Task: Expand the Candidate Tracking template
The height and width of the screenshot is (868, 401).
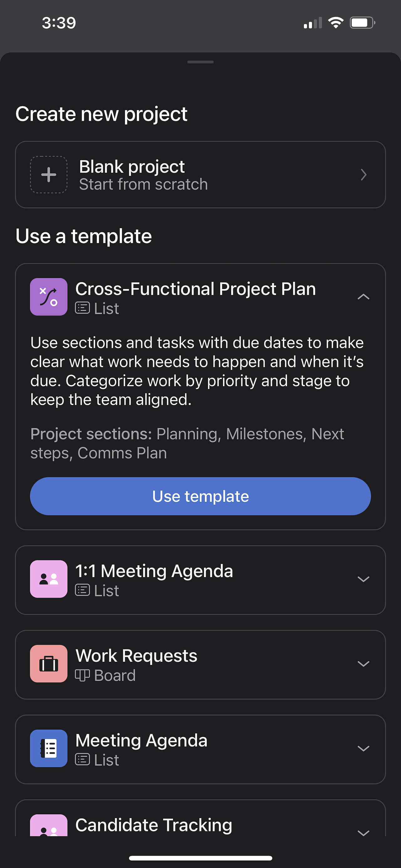Action: (363, 833)
